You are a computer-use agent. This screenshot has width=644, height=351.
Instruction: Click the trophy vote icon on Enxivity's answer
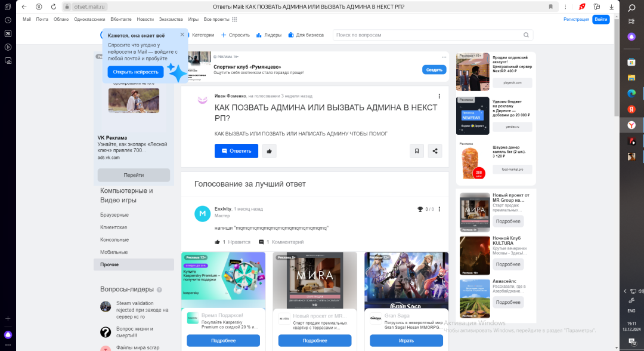pyautogui.click(x=420, y=209)
